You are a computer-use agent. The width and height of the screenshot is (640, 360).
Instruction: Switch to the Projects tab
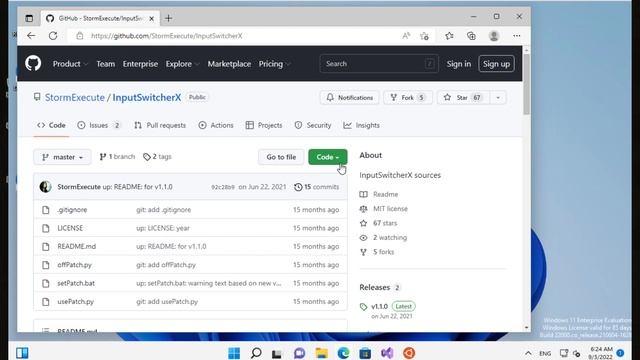(264, 125)
